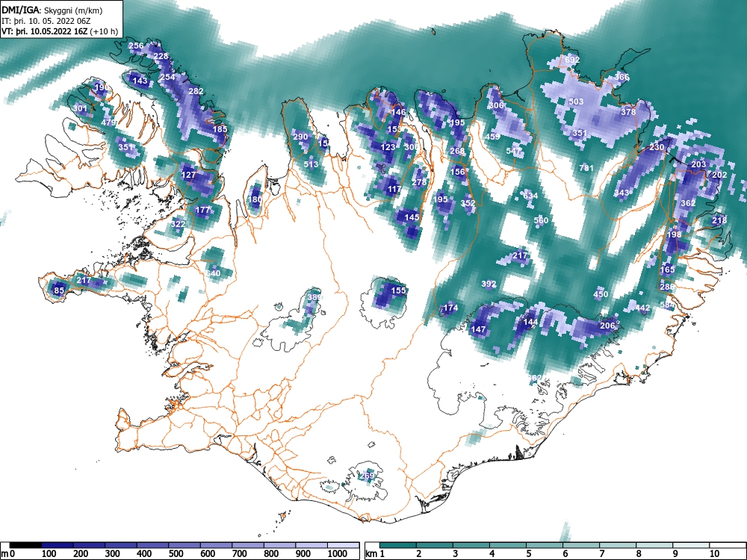Select the 343 visibility value
This screenshot has height=560, width=747.
[622, 193]
